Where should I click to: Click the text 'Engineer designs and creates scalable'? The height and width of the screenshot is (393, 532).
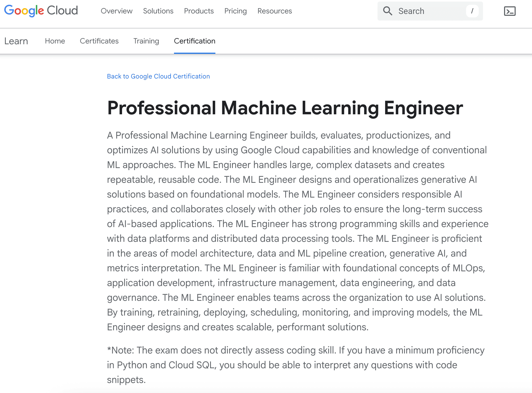189,327
